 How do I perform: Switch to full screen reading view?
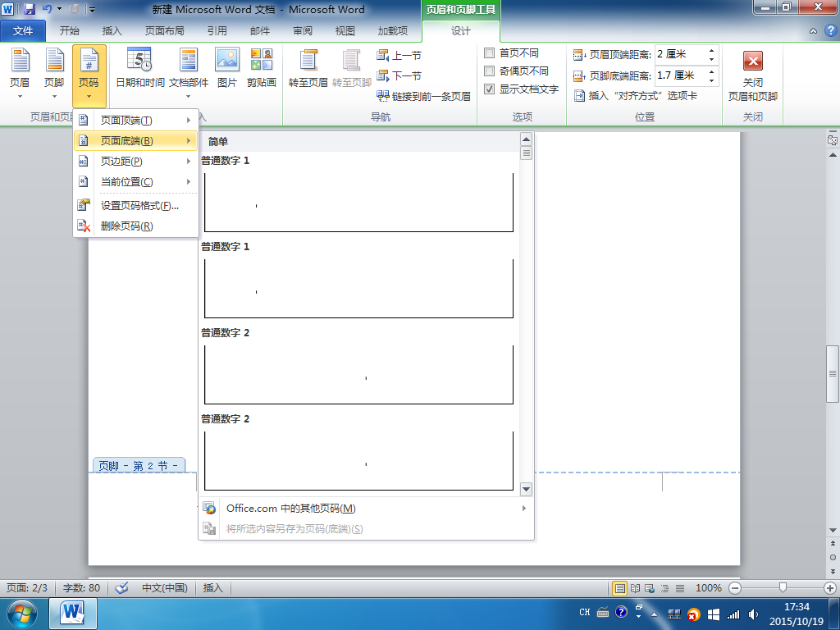click(636, 588)
